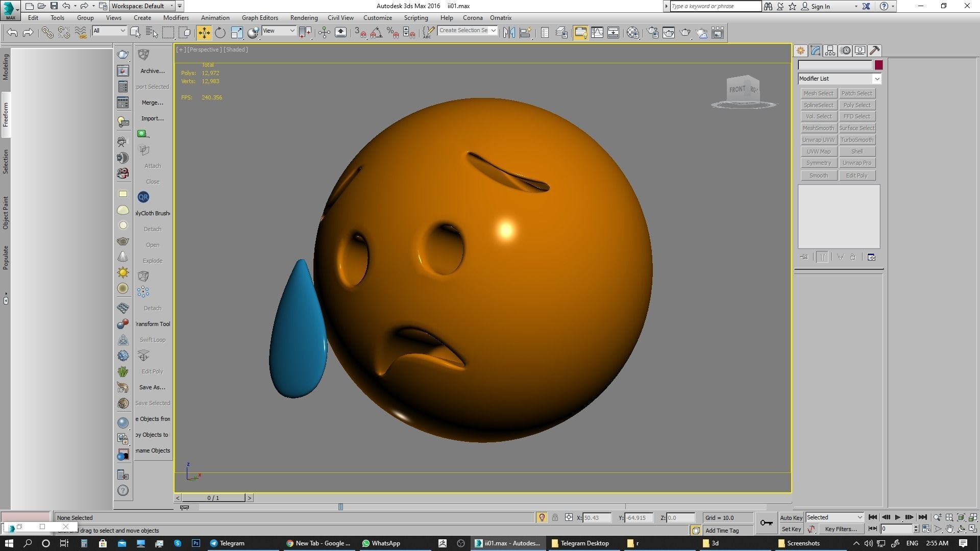980x551 pixels.
Task: Click Save As in the script panel
Action: pos(152,387)
